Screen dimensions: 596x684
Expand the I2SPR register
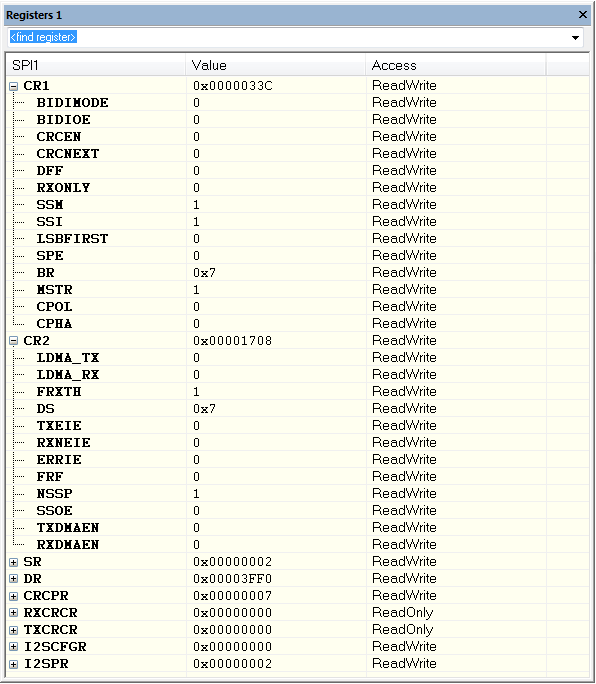point(14,664)
